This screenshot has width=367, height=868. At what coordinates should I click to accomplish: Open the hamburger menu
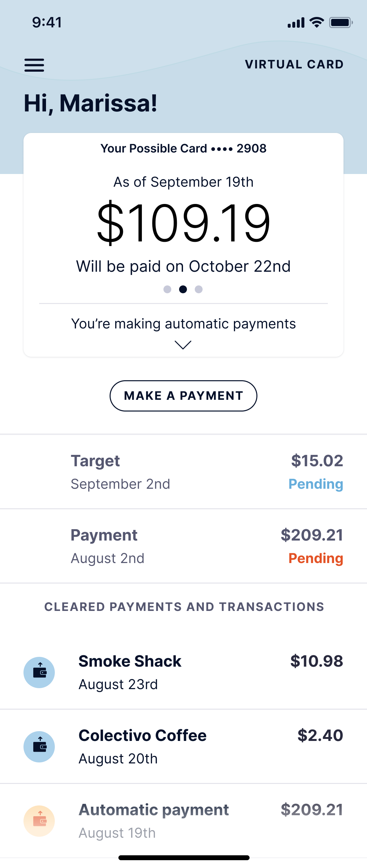coord(34,65)
